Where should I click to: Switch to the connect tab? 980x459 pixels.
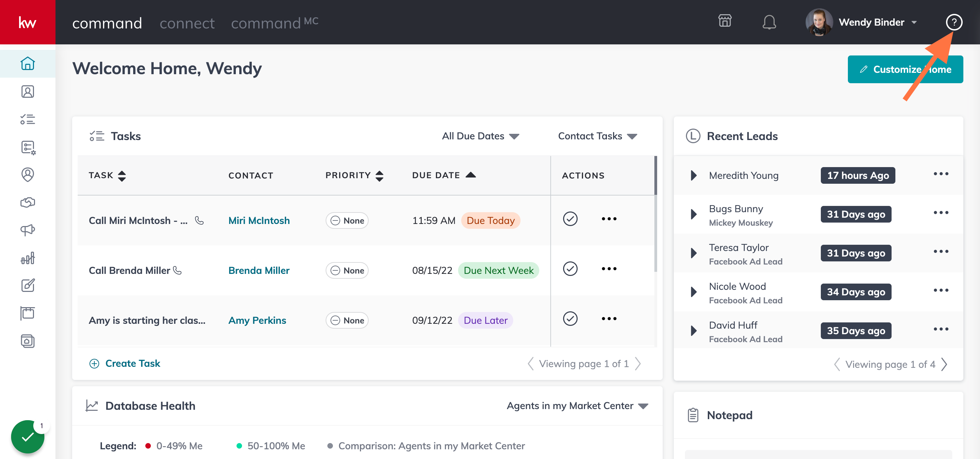[x=187, y=23]
